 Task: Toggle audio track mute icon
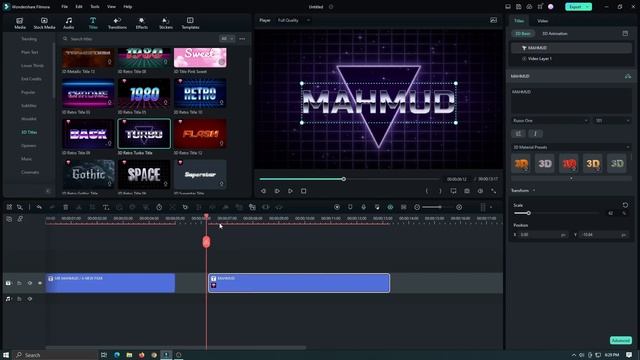point(30,299)
